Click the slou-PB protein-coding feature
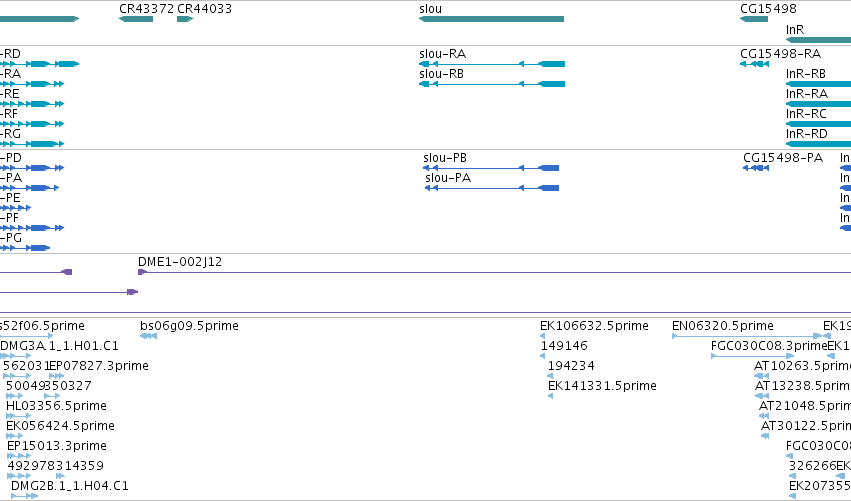This screenshot has height=501, width=851. [491, 168]
